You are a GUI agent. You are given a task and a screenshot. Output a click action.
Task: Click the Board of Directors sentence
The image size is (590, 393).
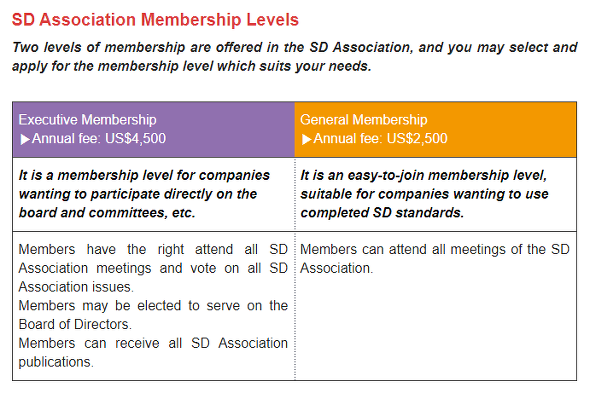click(x=153, y=315)
